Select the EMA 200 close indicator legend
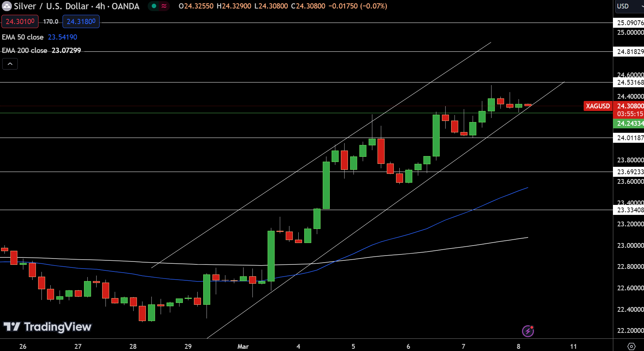644x351 pixels. tap(25, 51)
